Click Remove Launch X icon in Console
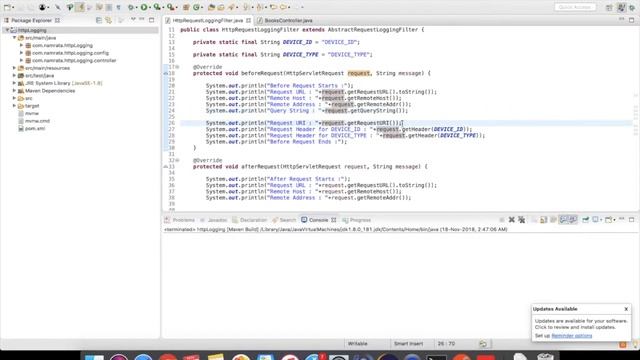Screen dimensions: 640x360 pyautogui.click(x=511, y=220)
